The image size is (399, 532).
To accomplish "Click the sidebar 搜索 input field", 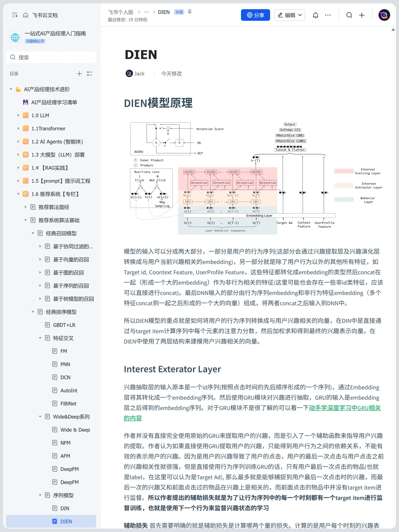I will [51, 57].
